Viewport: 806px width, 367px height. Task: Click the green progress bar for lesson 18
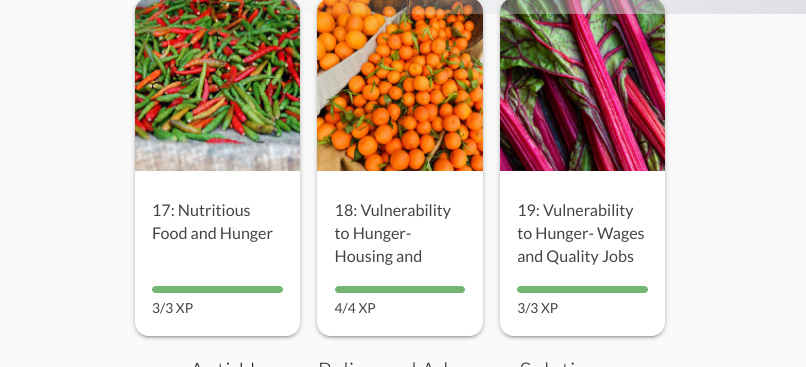click(400, 289)
